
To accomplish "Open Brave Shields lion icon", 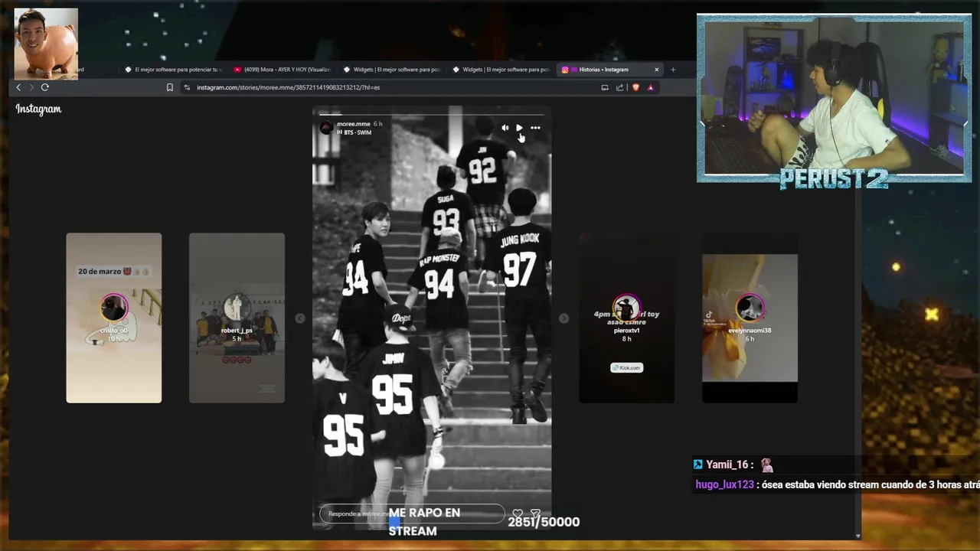I will click(635, 87).
